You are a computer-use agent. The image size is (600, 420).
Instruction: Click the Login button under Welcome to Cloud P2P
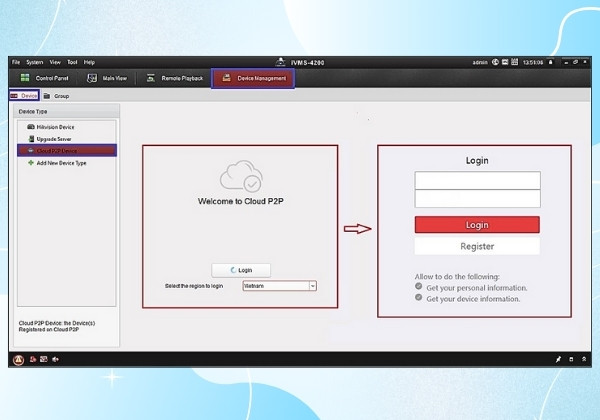click(241, 270)
